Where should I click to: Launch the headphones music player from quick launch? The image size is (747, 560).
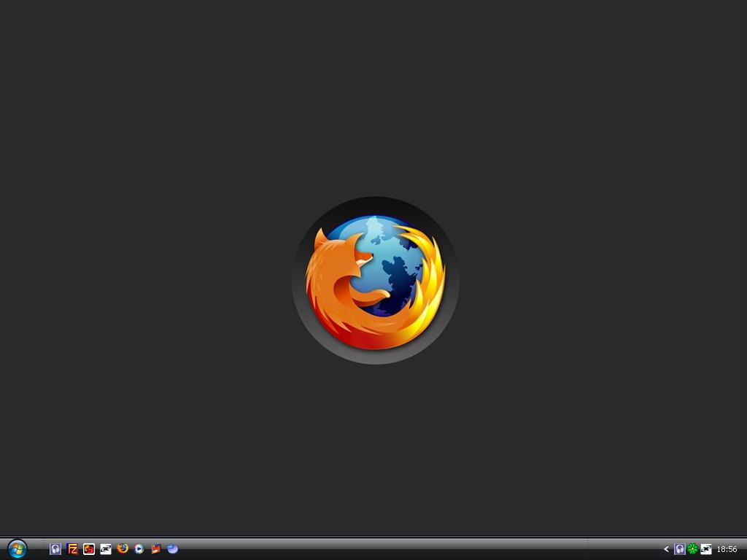(x=55, y=549)
